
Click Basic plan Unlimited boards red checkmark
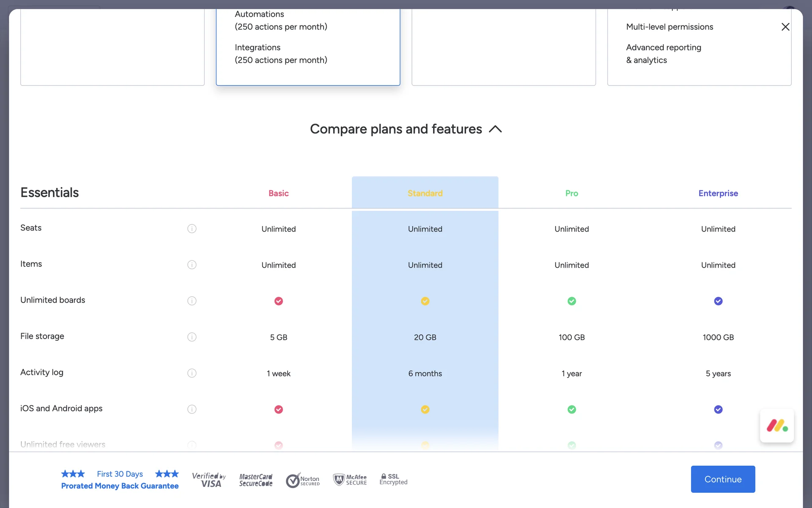(278, 301)
